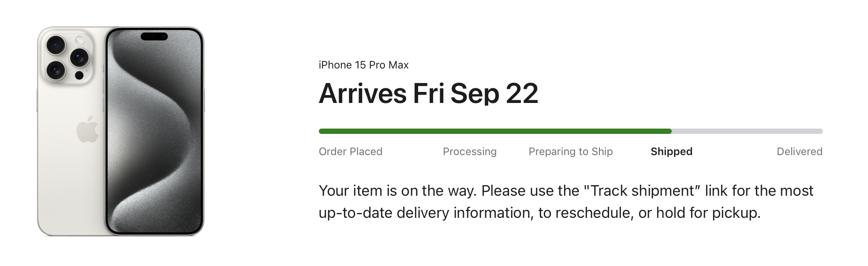The image size is (868, 266).
Task: Click the right-middle camera lens
Action: tap(79, 57)
